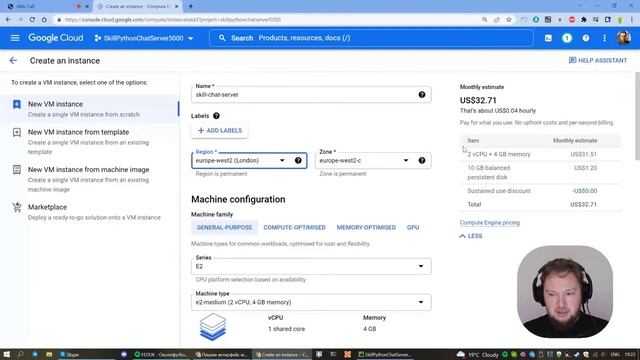This screenshot has height=360, width=640.
Task: Open the user account avatar
Action: [623, 38]
